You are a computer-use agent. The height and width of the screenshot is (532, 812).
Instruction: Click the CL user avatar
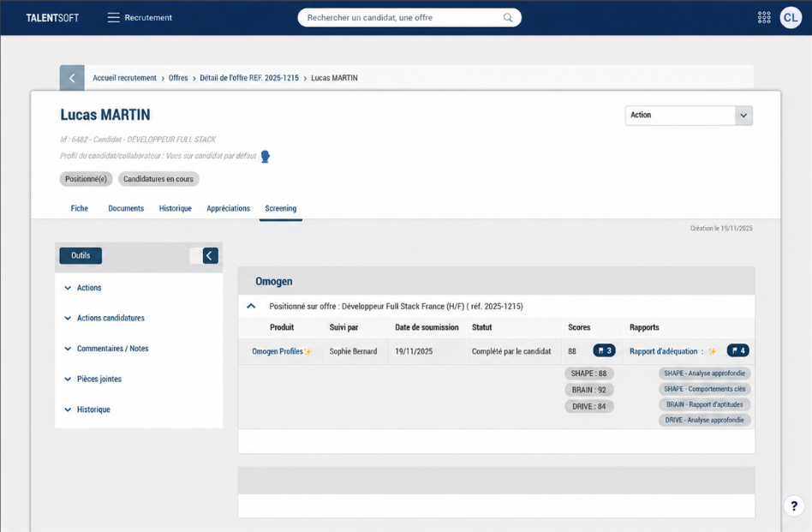791,18
